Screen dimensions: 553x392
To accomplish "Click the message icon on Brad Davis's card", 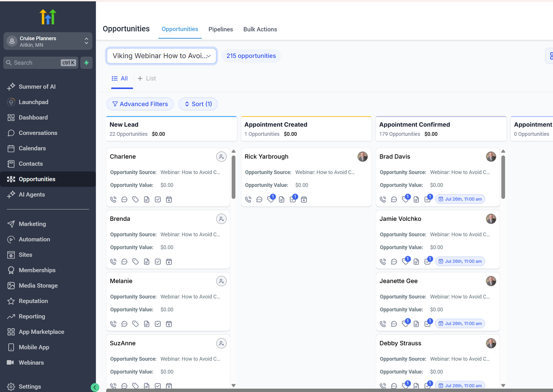I will point(394,199).
